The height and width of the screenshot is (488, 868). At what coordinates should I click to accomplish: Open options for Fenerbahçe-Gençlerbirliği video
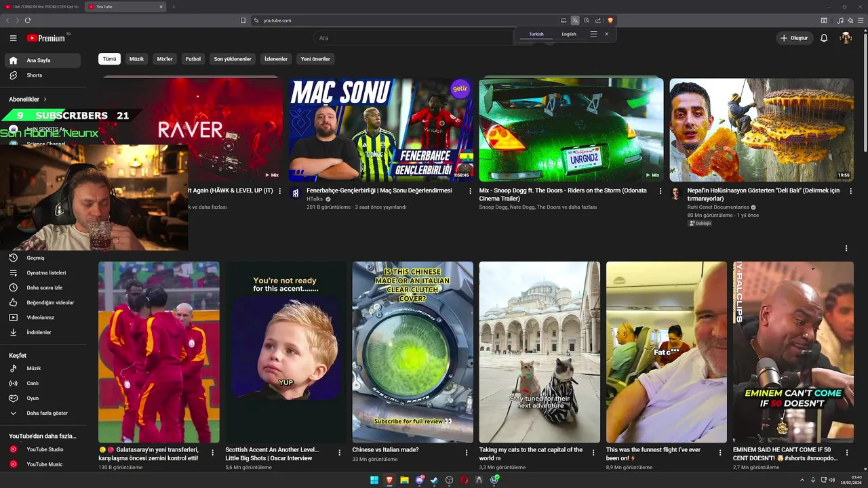coord(470,191)
